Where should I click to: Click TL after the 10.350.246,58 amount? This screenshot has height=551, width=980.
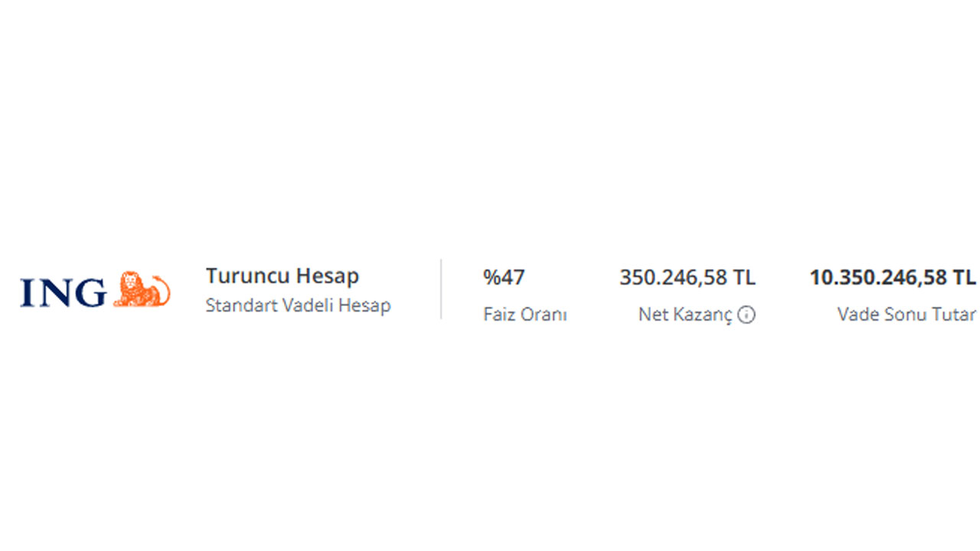point(964,277)
